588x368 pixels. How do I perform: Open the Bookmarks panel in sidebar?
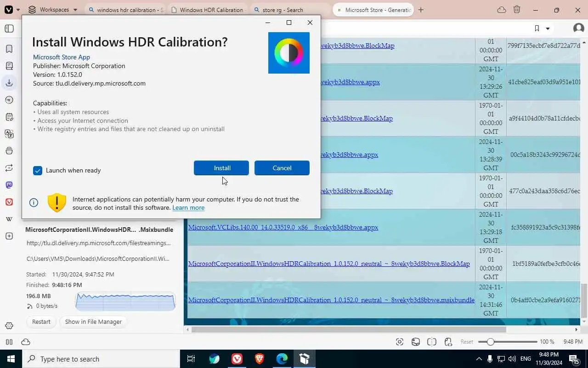(x=9, y=49)
